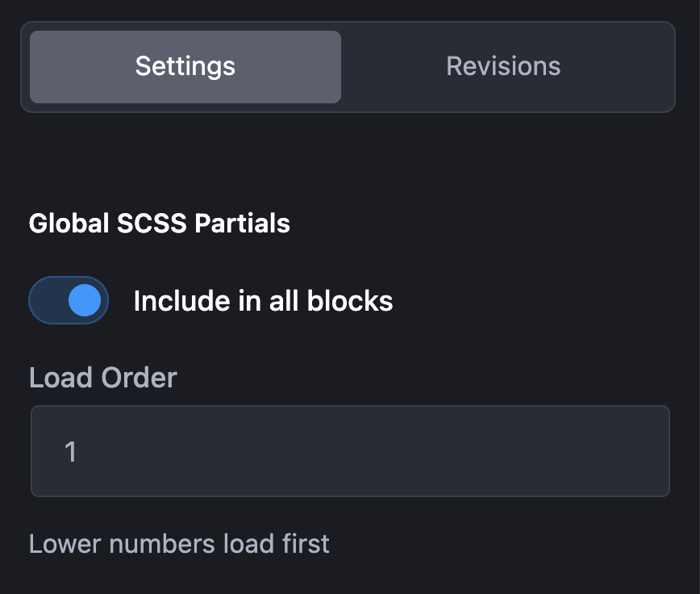700x594 pixels.
Task: Switch to the Revisions tab
Action: [503, 66]
